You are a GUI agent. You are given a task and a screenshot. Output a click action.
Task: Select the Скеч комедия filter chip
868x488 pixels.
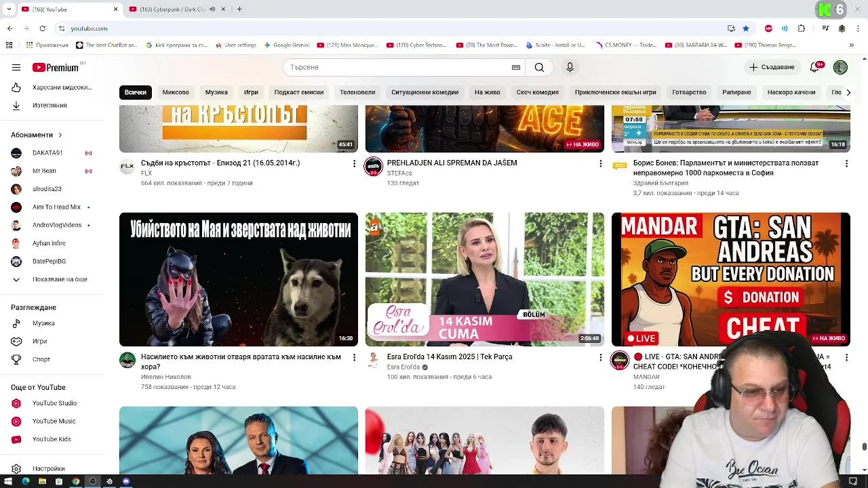(538, 92)
